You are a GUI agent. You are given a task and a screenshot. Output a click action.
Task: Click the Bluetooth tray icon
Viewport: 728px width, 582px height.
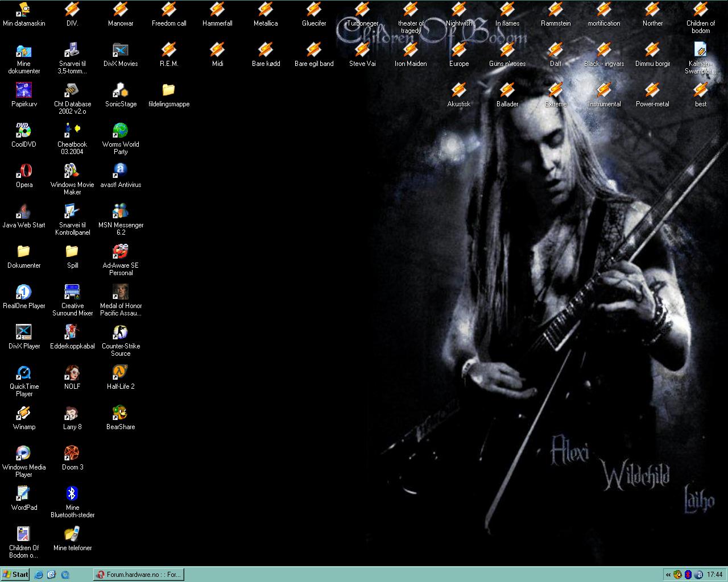pyautogui.click(x=688, y=575)
